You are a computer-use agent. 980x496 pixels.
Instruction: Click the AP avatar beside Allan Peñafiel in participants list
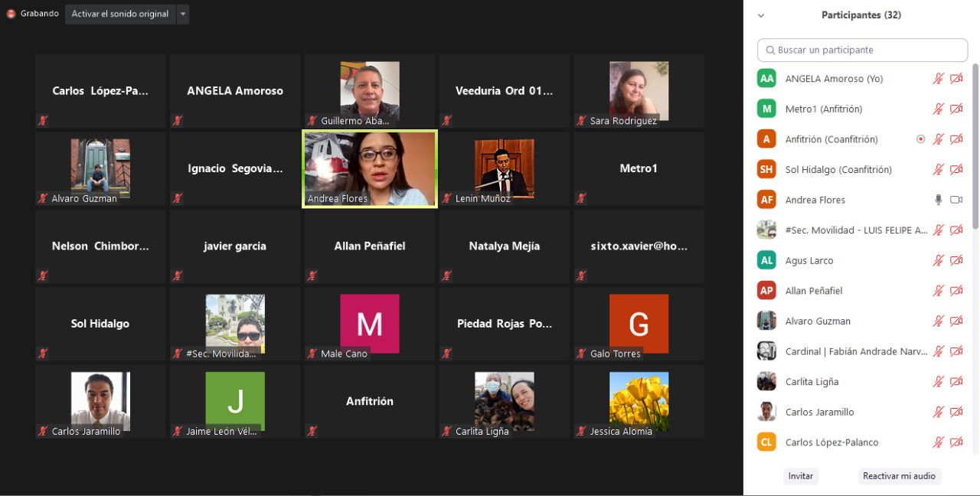(x=766, y=291)
